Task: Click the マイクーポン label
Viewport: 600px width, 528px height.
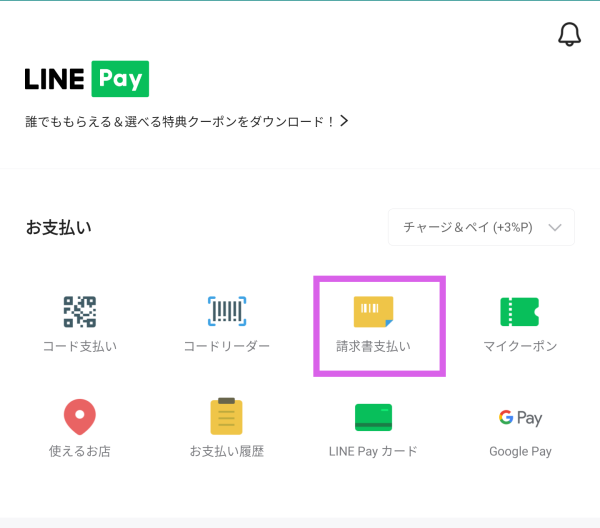Action: pyautogui.click(x=520, y=347)
